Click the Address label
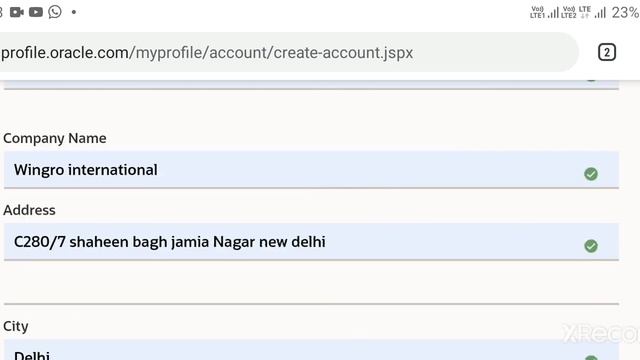640x360 pixels. click(x=29, y=210)
